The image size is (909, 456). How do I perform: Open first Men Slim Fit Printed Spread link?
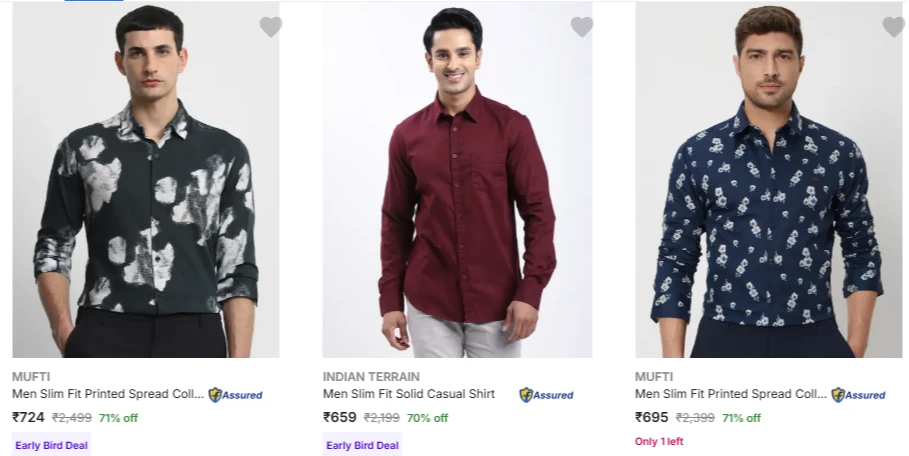click(x=108, y=394)
